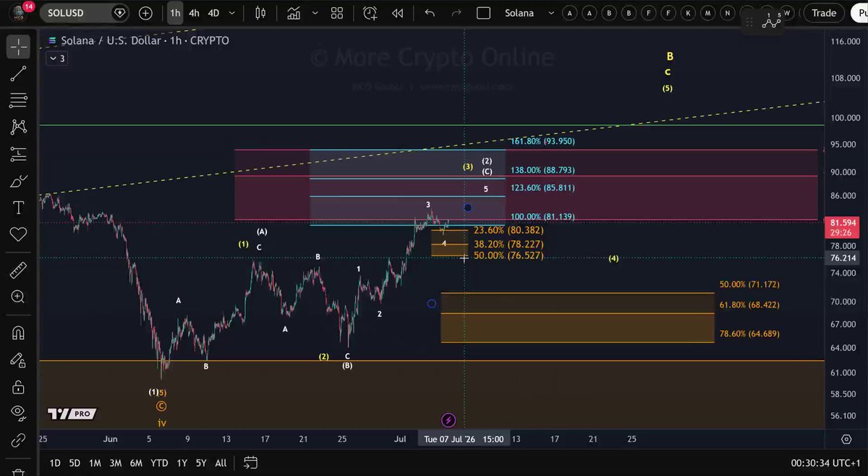Activate the zoom in tool

pyautogui.click(x=19, y=297)
